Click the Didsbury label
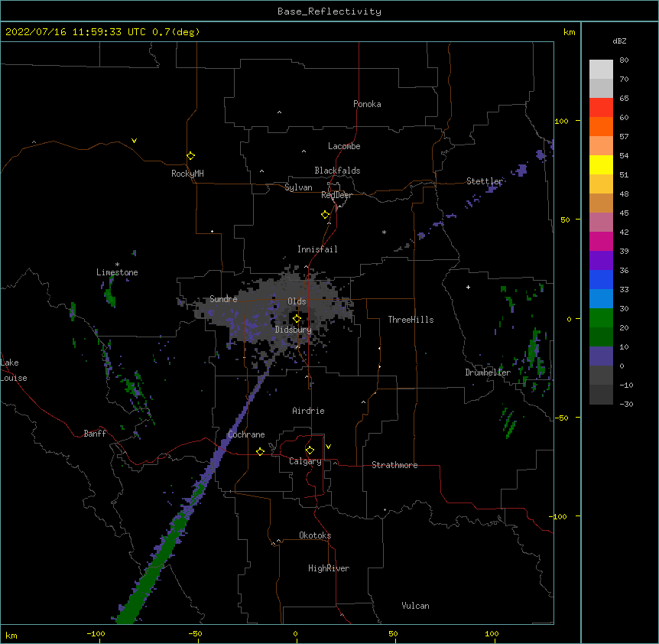This screenshot has width=659, height=644. pos(294,330)
